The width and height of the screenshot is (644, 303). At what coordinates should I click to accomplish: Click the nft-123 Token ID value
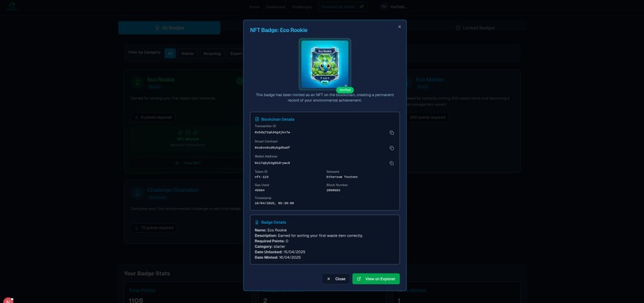(x=261, y=177)
